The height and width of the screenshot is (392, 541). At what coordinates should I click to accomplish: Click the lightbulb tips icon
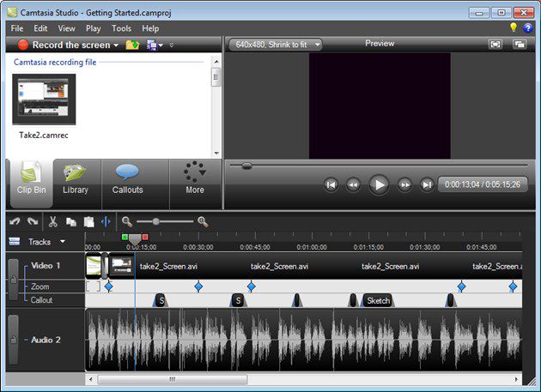click(x=514, y=27)
